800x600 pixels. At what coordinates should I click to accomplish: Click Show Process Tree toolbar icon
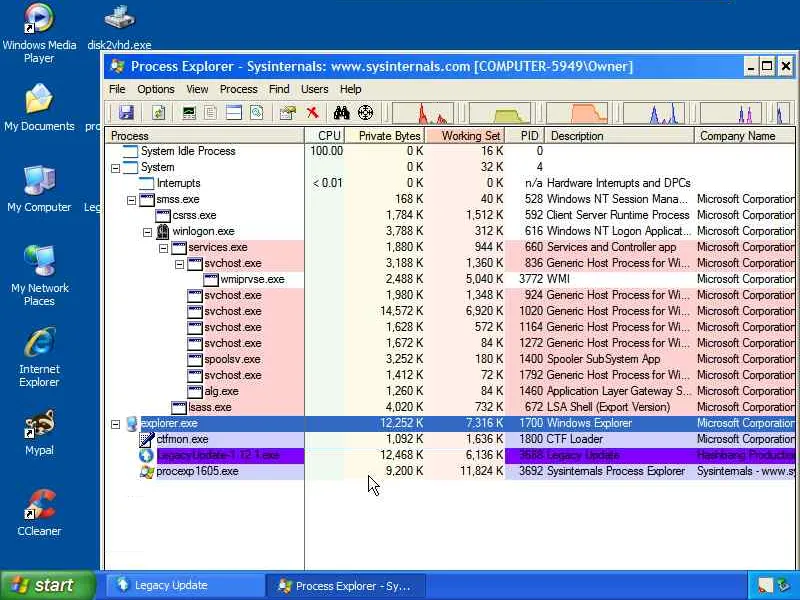(x=211, y=112)
